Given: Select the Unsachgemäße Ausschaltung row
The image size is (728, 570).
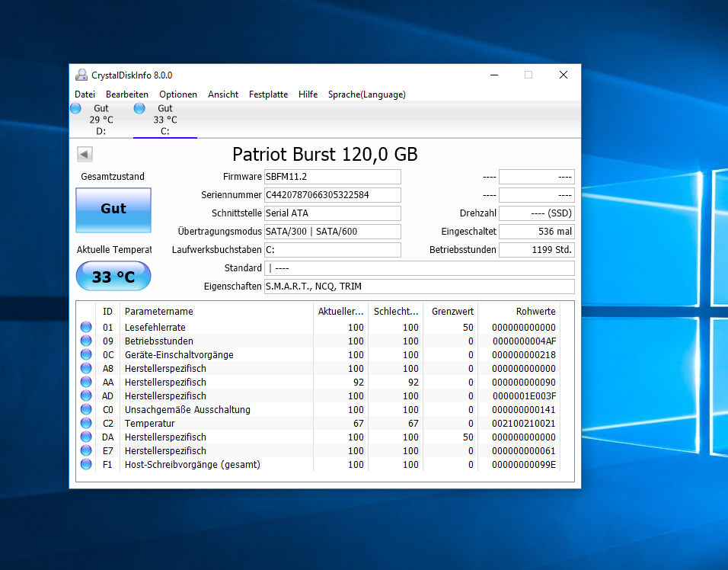Looking at the screenshot, I should tap(187, 410).
